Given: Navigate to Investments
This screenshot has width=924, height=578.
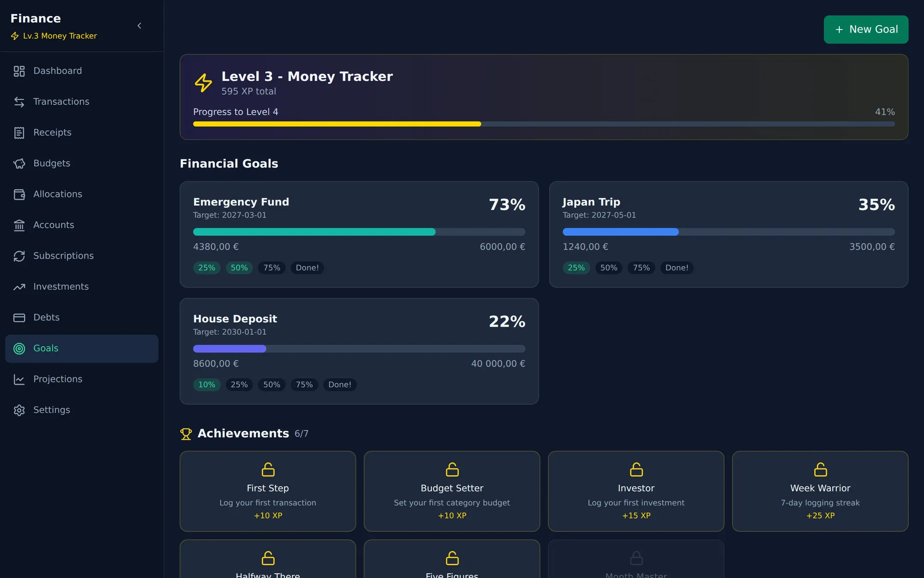Looking at the screenshot, I should click(82, 287).
